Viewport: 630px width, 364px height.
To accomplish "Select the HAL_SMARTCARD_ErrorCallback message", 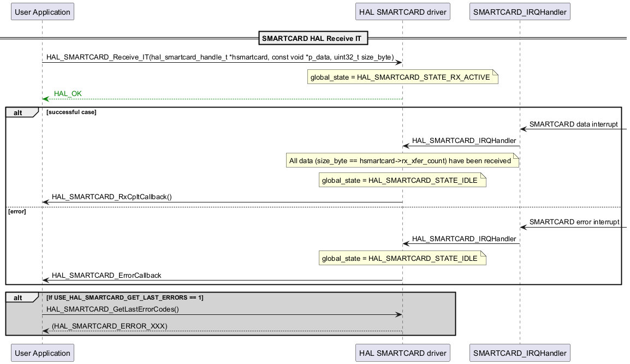I will (106, 276).
